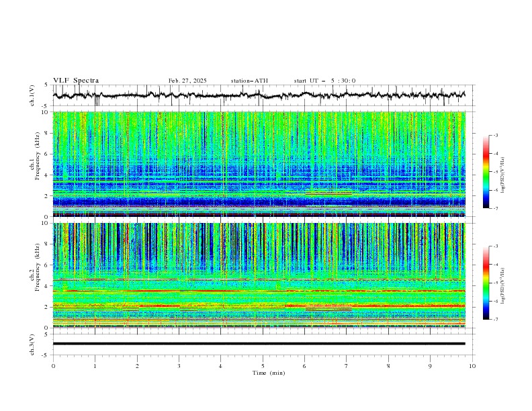Click the 'VLF Spectra' title text
Image resolution: width=532 pixels, height=411 pixels.
76,81
